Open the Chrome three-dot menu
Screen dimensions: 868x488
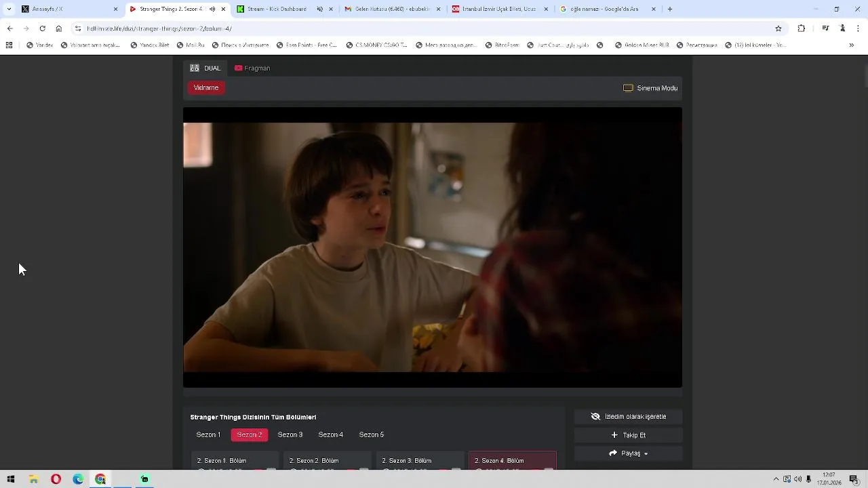coord(859,28)
